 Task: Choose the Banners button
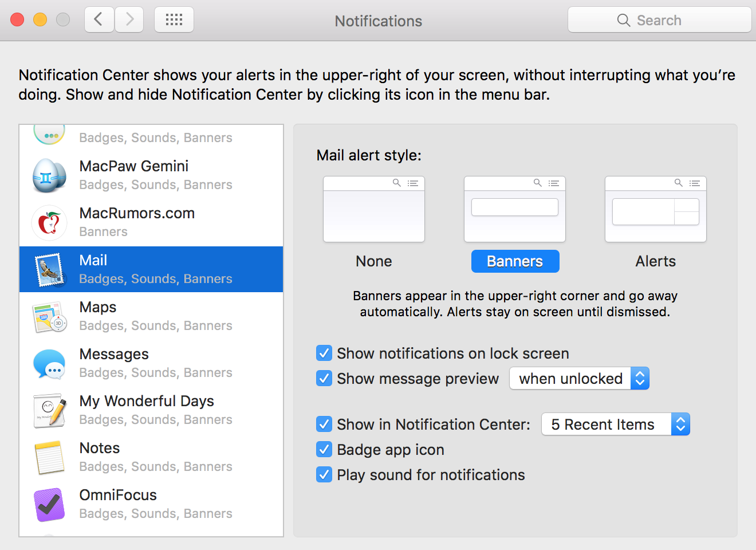click(x=515, y=261)
